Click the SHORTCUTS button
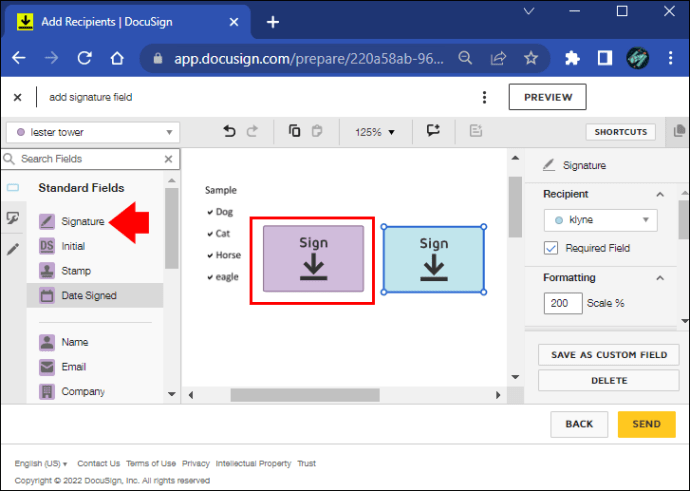690x491 pixels. (620, 132)
